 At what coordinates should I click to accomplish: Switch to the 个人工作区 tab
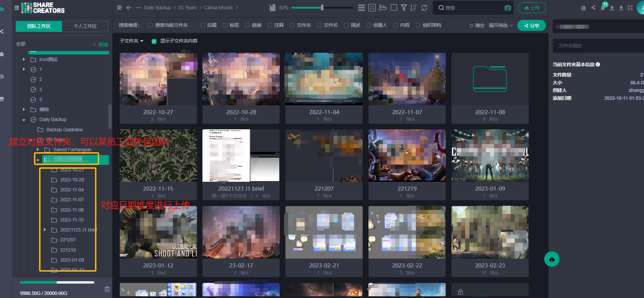pos(85,26)
